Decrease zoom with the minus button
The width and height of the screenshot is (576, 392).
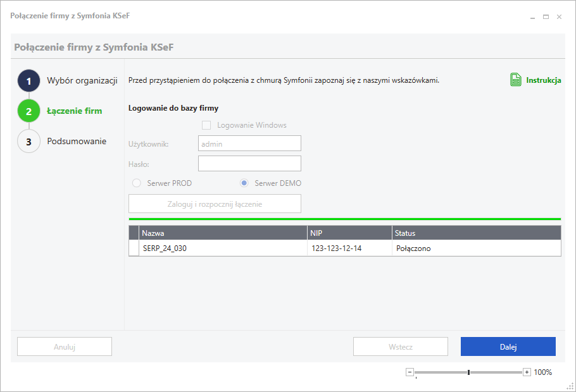(x=410, y=372)
